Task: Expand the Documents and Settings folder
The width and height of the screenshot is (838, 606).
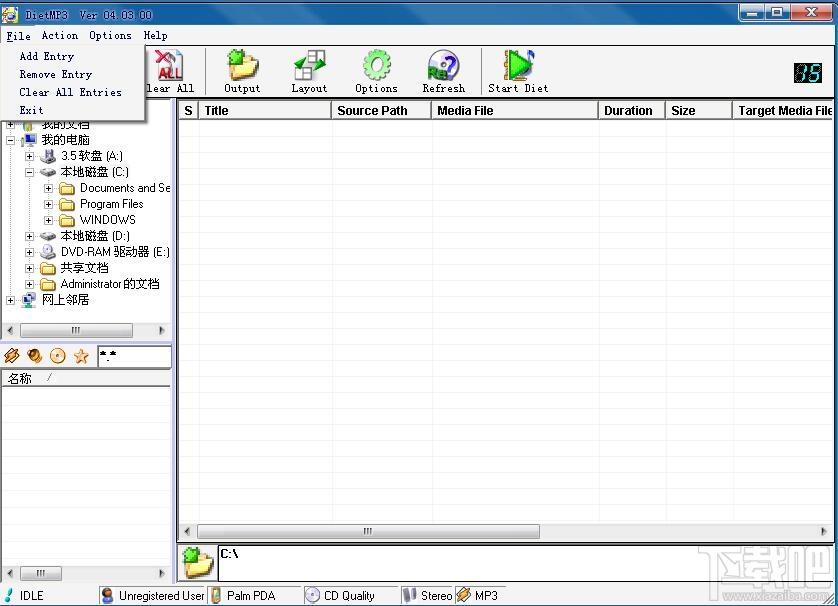Action: point(49,189)
